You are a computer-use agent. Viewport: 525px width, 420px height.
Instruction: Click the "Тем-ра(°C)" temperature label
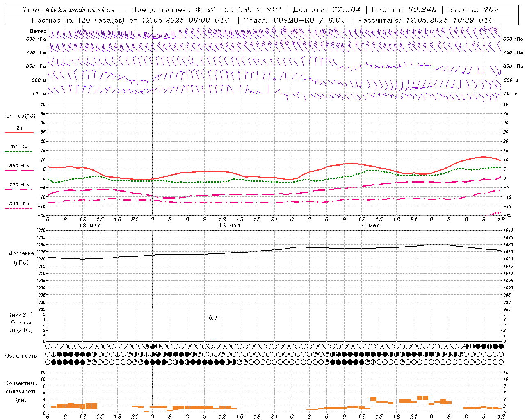[19, 116]
